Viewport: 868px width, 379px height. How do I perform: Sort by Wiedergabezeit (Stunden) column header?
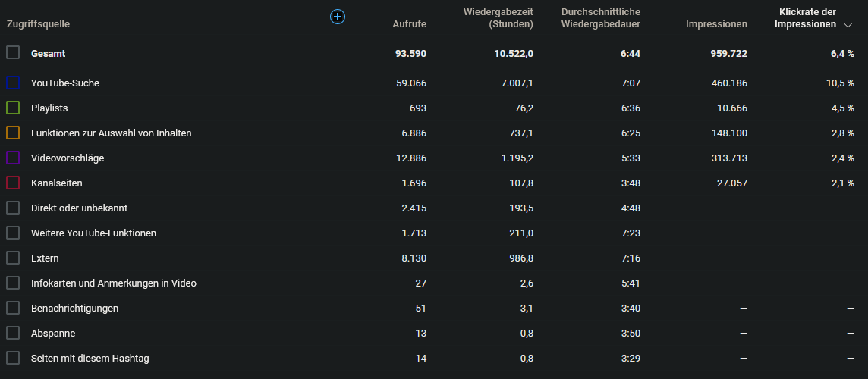tap(498, 18)
